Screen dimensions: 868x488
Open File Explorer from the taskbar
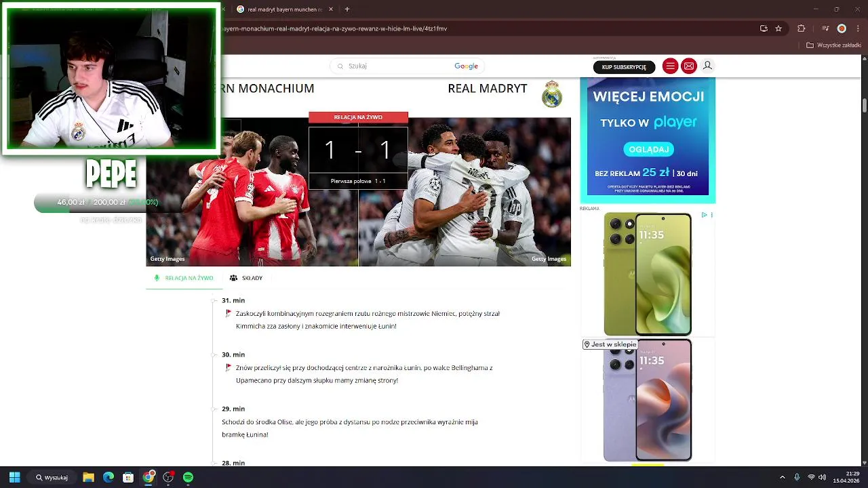coord(88,477)
